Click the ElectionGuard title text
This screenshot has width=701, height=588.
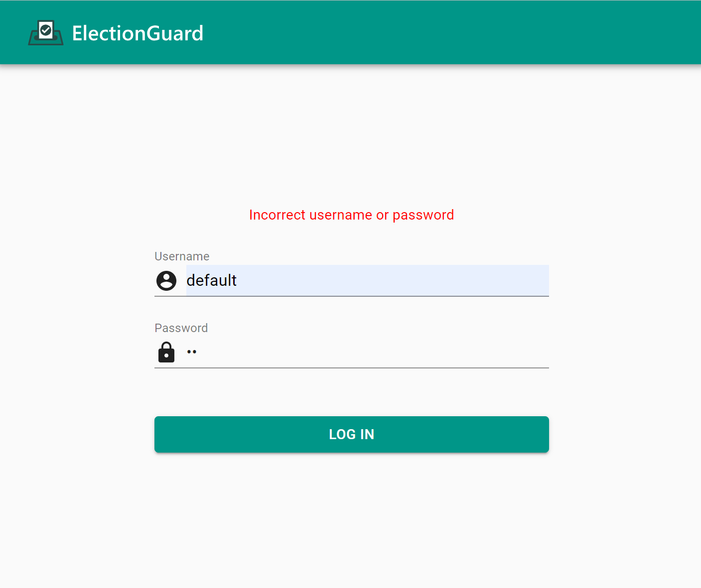click(x=138, y=33)
